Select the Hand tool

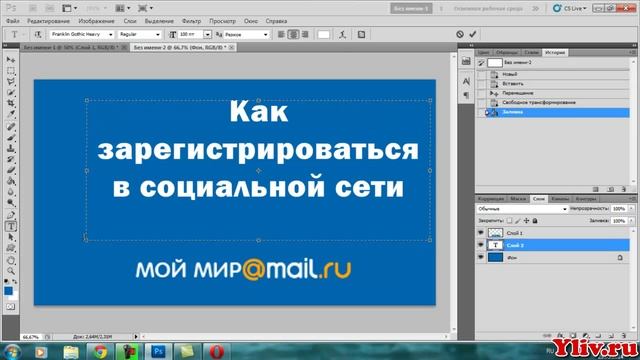pos(11,260)
